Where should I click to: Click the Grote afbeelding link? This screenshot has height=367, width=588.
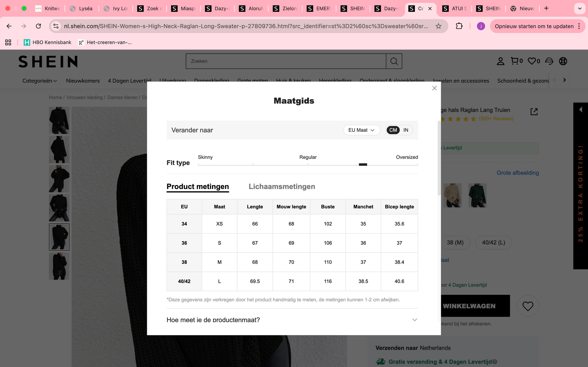click(517, 173)
